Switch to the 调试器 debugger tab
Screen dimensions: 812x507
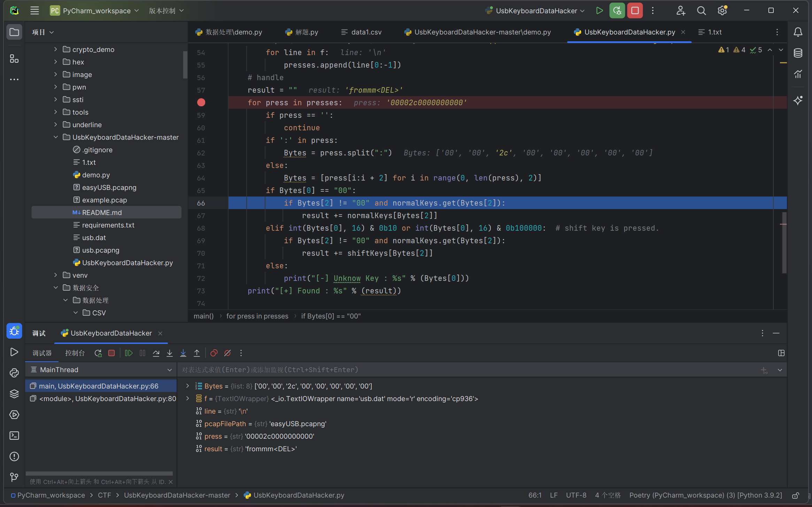[42, 353]
